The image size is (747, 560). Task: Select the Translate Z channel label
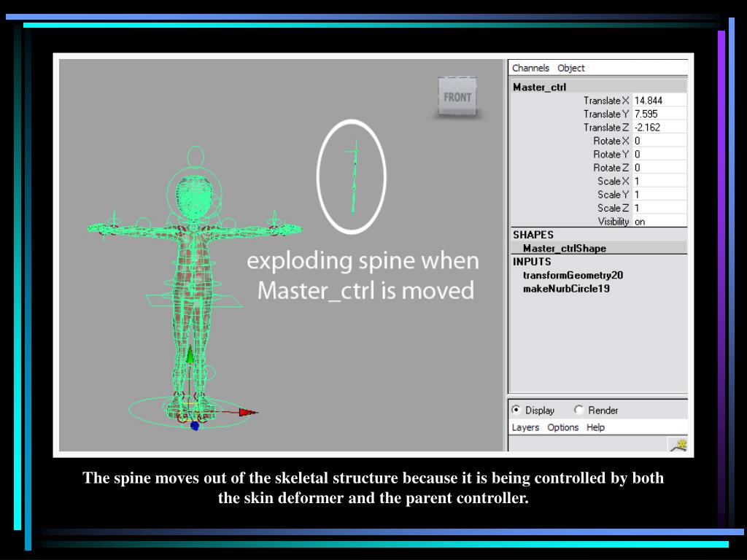(606, 127)
